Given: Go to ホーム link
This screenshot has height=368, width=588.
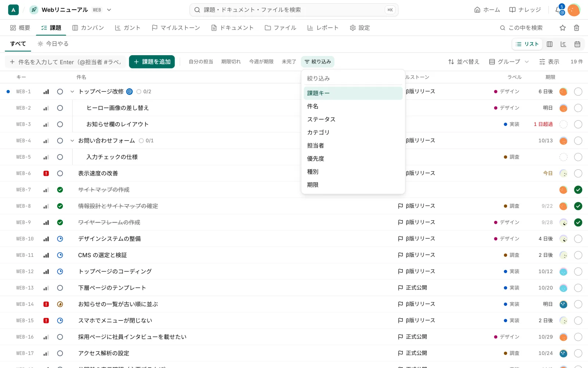Looking at the screenshot, I should coord(487,10).
